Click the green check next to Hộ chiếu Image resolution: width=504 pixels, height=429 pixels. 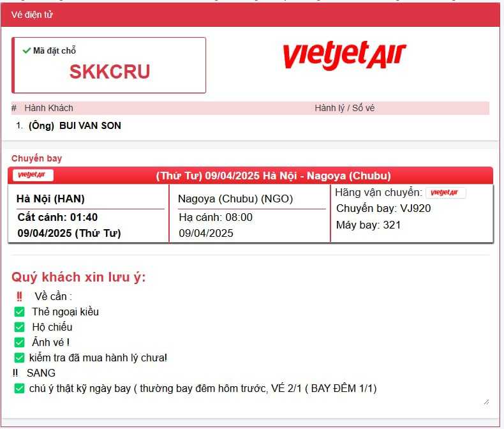[19, 327]
